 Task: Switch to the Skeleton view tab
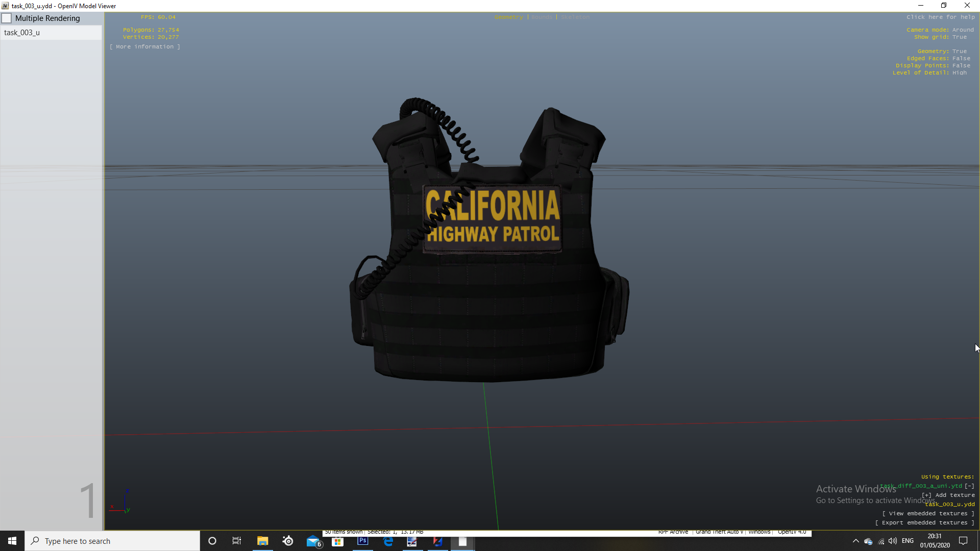click(575, 17)
